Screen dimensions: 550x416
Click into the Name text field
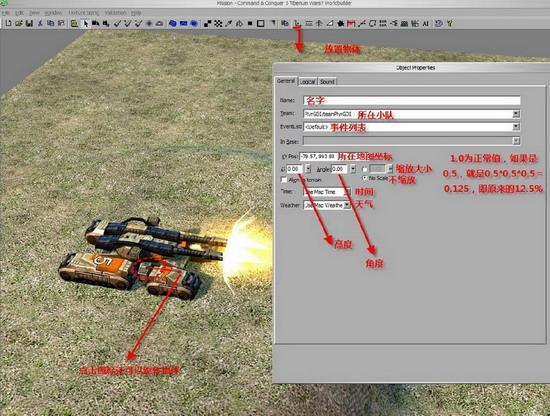click(412, 100)
